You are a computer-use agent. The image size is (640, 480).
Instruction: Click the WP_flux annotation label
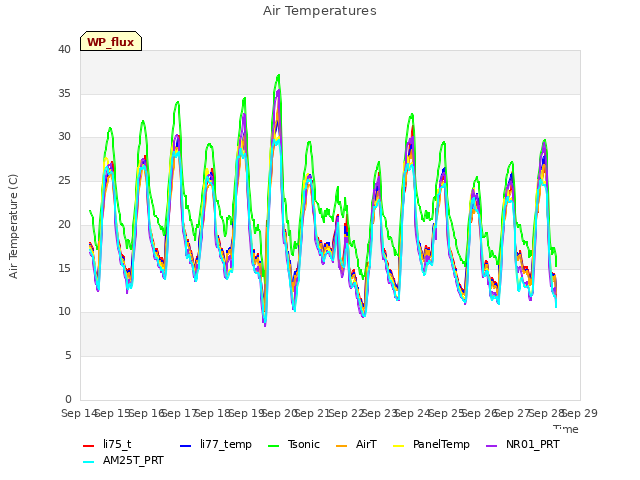tap(111, 42)
